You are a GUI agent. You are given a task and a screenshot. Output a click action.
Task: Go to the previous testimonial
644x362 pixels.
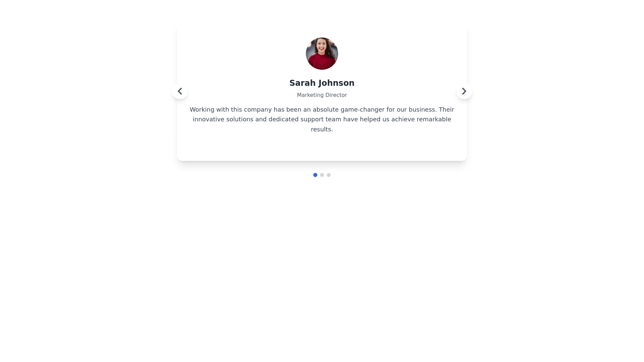pos(180,91)
